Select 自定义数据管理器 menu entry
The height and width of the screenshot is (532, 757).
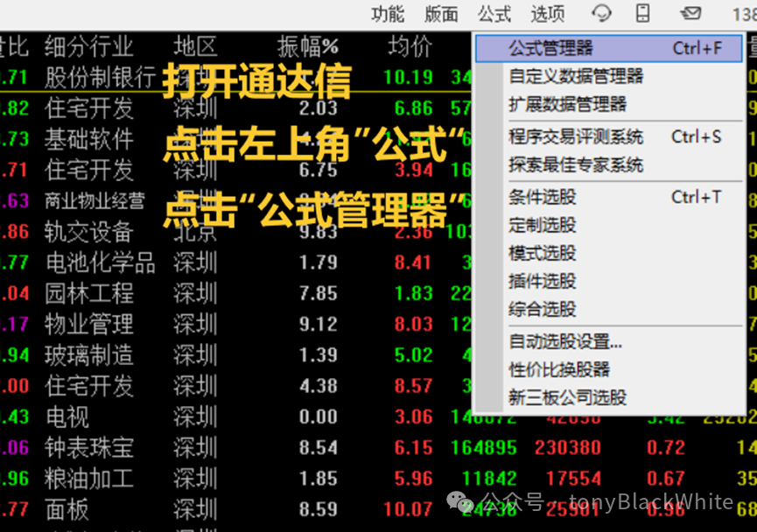pyautogui.click(x=609, y=76)
